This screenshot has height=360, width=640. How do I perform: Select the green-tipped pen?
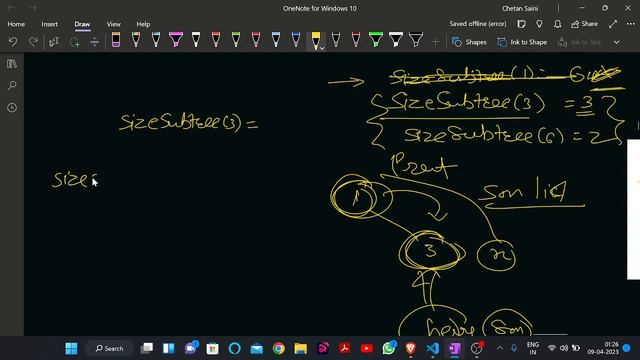[236, 40]
